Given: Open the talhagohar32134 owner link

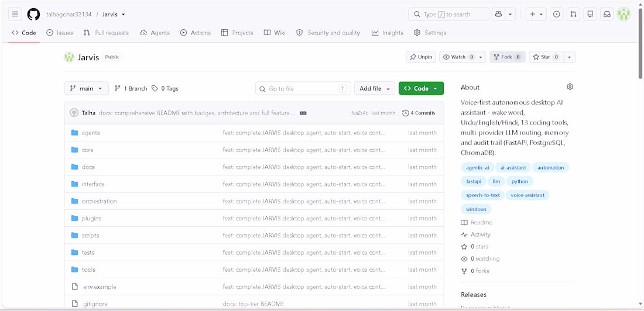Looking at the screenshot, I should [x=70, y=15].
